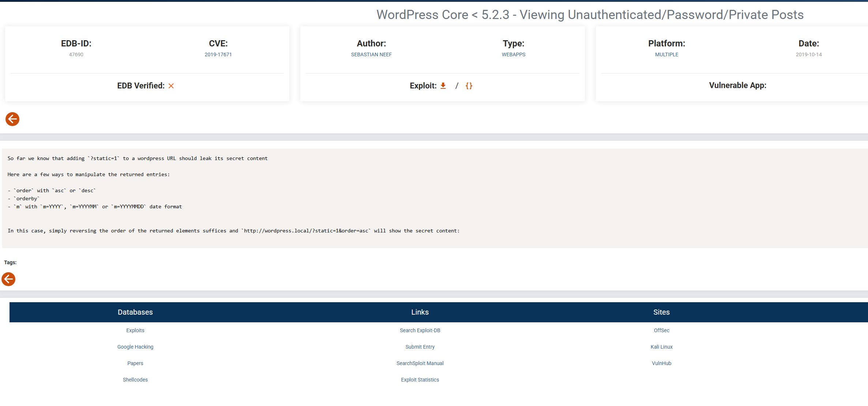Click the EDB Verified red X icon
The image size is (868, 406).
(x=171, y=86)
